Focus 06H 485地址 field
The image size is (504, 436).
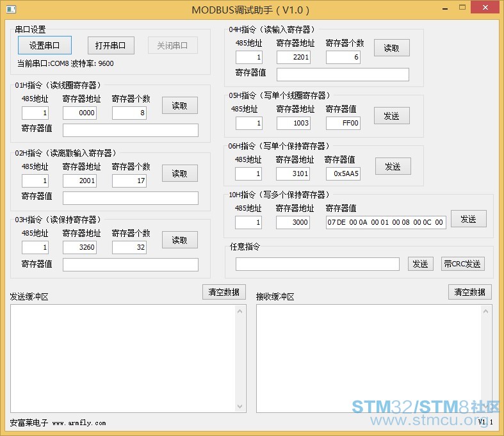coord(248,174)
